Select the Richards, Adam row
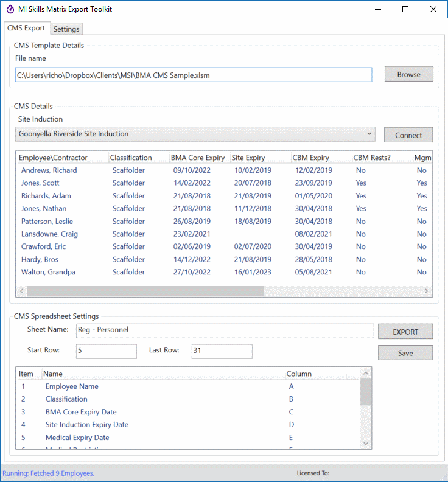Image resolution: width=448 pixels, height=482 pixels. click(224, 196)
